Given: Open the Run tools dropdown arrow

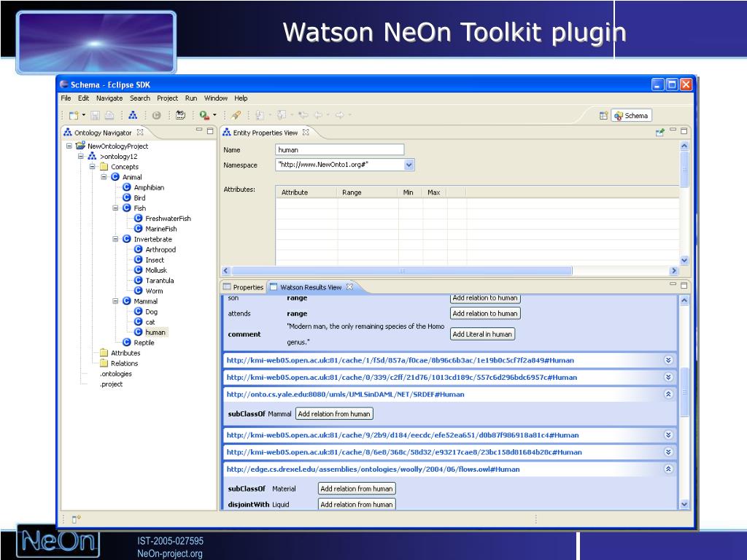Looking at the screenshot, I should click(x=214, y=115).
